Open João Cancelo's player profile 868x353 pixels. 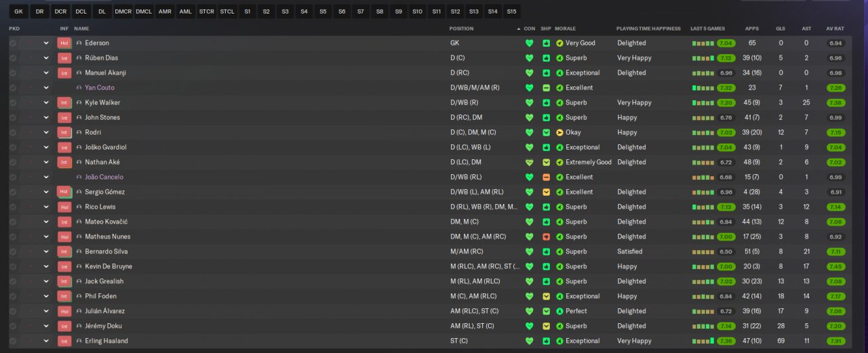[x=104, y=177]
